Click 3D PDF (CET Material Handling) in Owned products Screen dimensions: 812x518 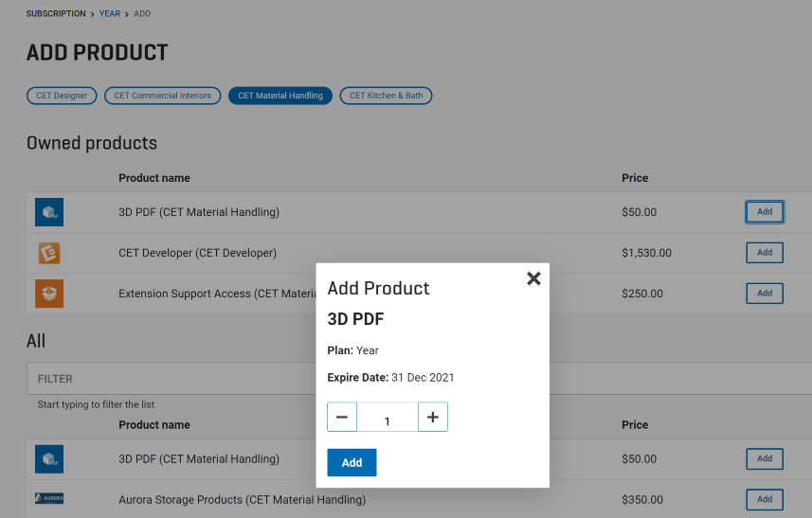pos(199,212)
